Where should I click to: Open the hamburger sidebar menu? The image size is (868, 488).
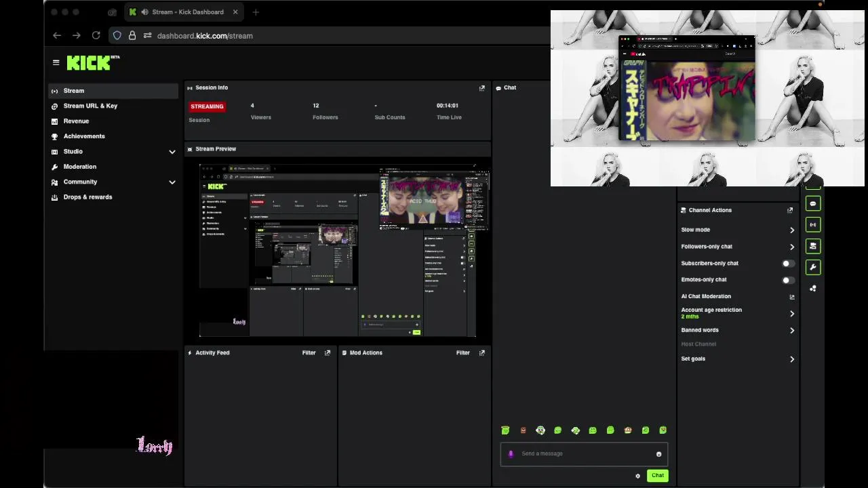point(56,62)
